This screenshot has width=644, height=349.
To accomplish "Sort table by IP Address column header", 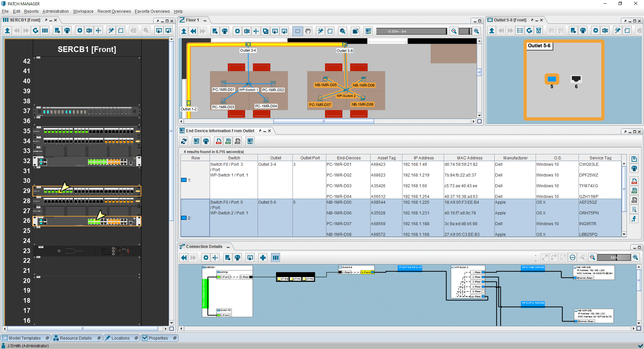I will click(423, 158).
